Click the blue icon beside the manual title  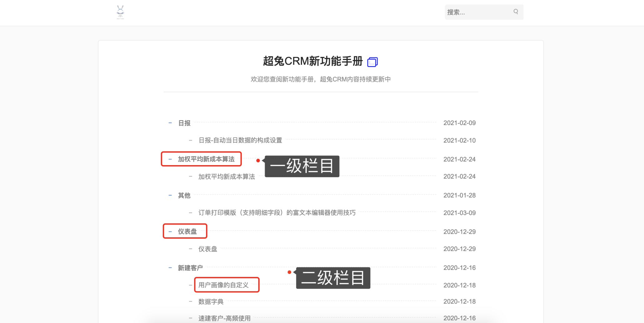tap(372, 62)
